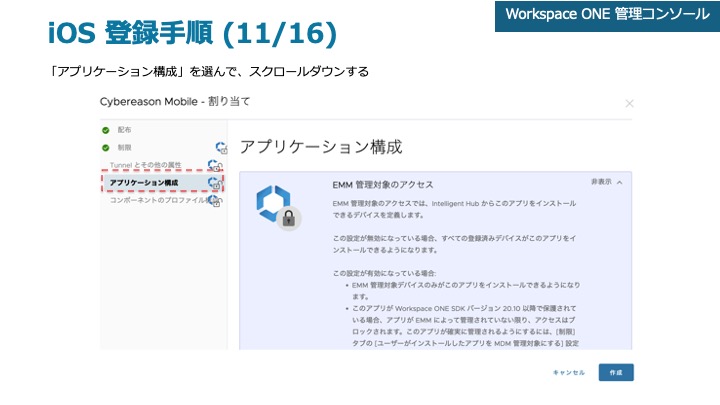
Task: Open the 配布 step in the sidebar
Action: tap(124, 130)
